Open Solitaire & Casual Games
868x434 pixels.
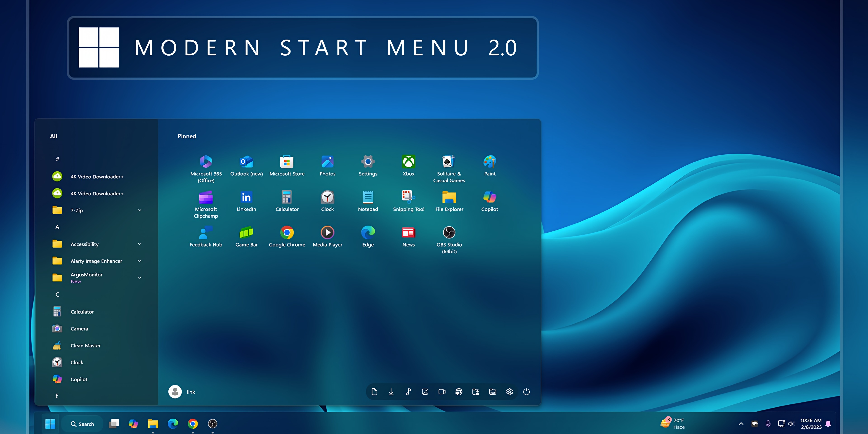point(449,168)
